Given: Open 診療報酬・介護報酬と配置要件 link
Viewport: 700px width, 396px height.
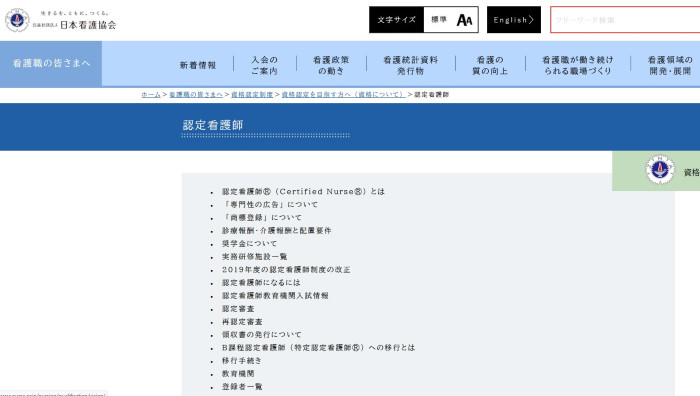Looking at the screenshot, I should click(x=276, y=230).
